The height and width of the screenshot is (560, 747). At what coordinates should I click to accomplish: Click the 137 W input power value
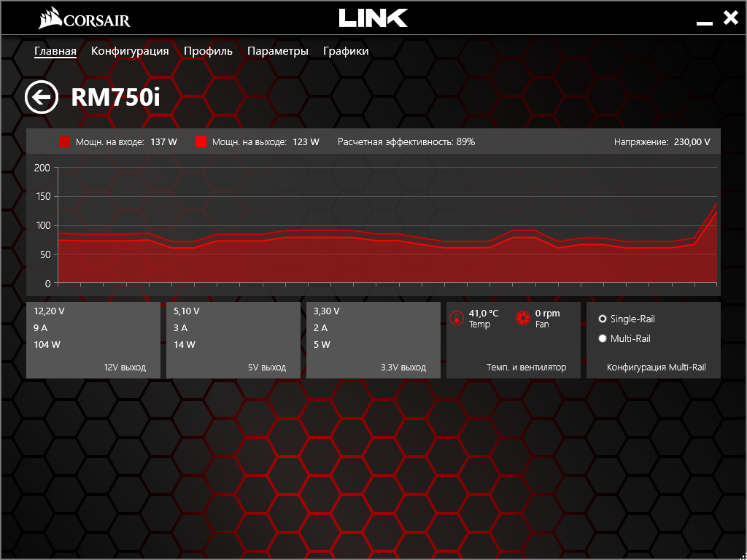click(x=164, y=142)
